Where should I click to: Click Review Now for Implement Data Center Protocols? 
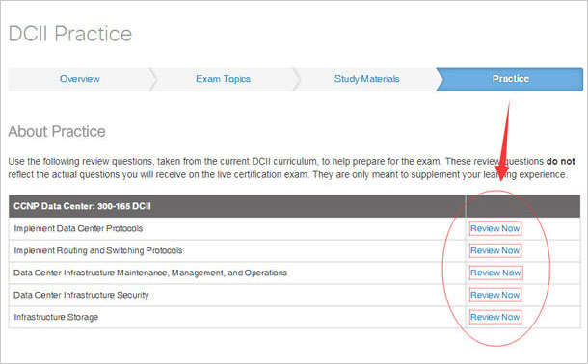pos(495,228)
